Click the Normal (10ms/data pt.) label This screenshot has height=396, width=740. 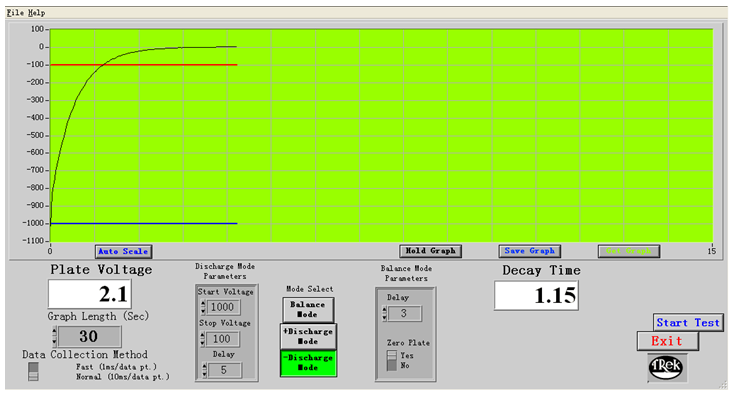pos(123,377)
